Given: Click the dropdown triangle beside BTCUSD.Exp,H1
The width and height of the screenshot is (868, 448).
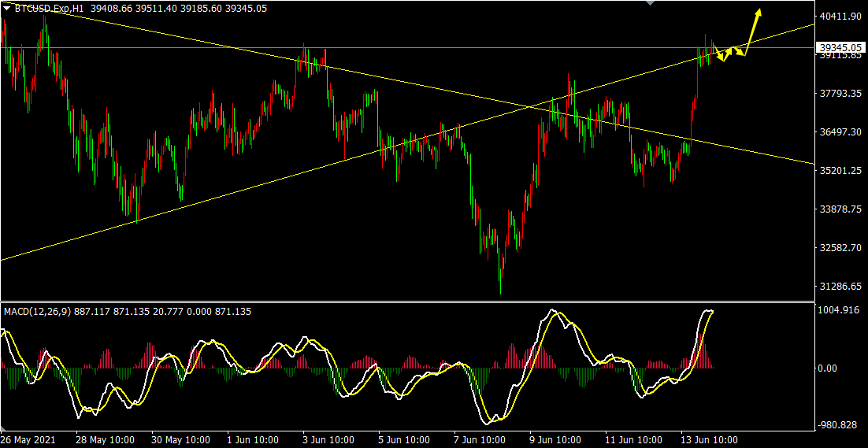Looking at the screenshot, I should pos(7,9).
